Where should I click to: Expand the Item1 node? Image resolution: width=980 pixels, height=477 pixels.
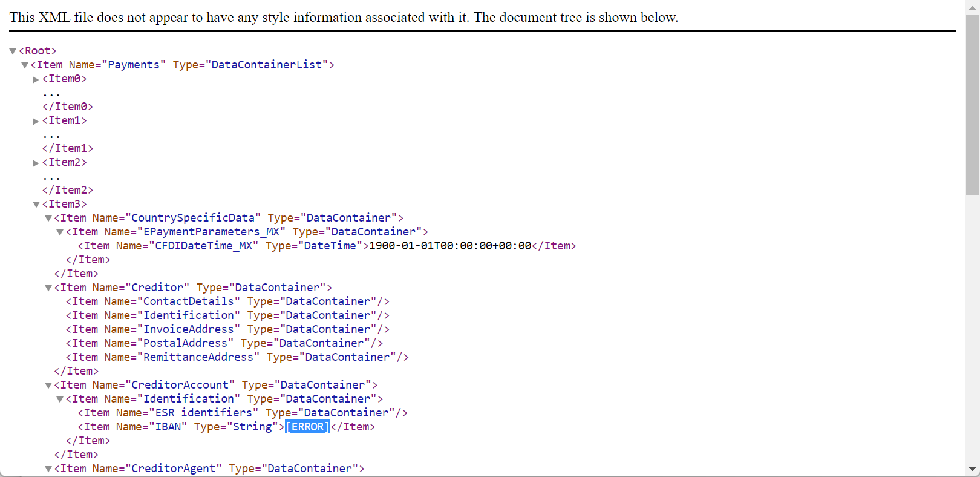[36, 121]
